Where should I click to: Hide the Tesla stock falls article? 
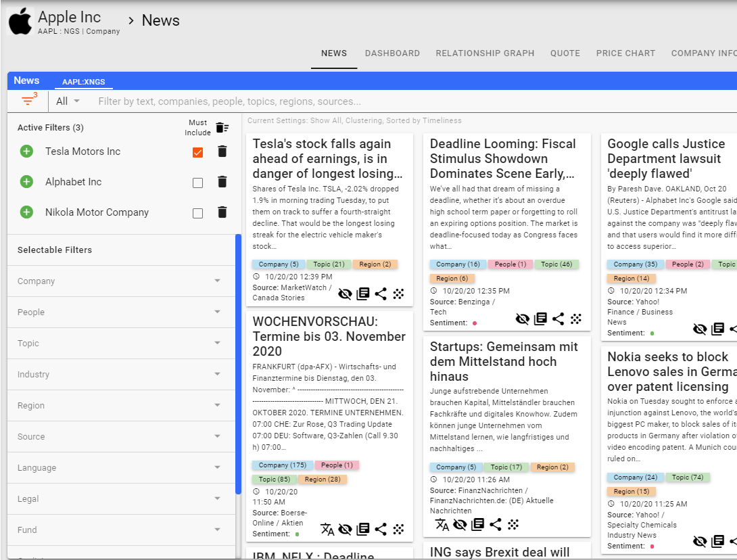tap(345, 294)
